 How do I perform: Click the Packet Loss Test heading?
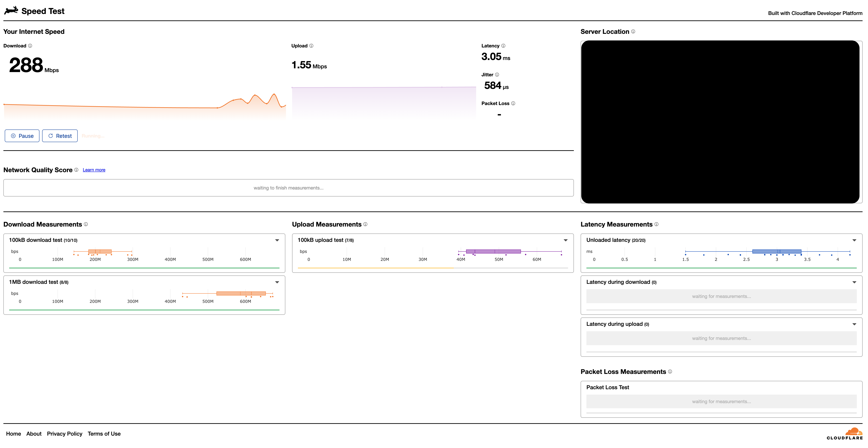coord(607,387)
